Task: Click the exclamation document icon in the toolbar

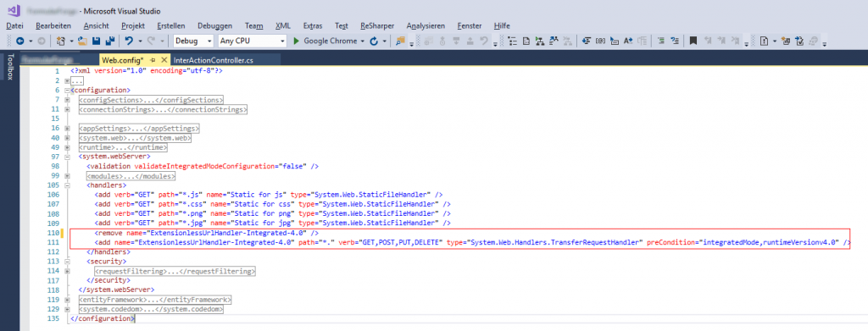Action: (764, 41)
